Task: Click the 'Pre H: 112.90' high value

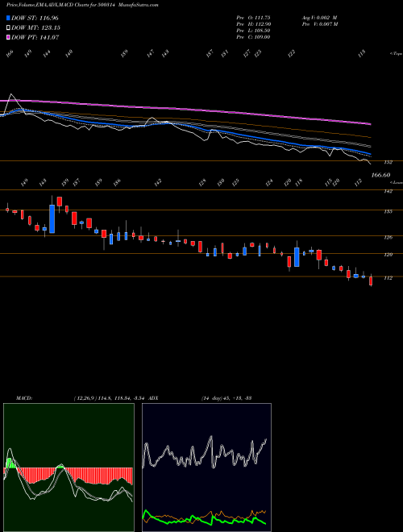Action: (x=253, y=24)
